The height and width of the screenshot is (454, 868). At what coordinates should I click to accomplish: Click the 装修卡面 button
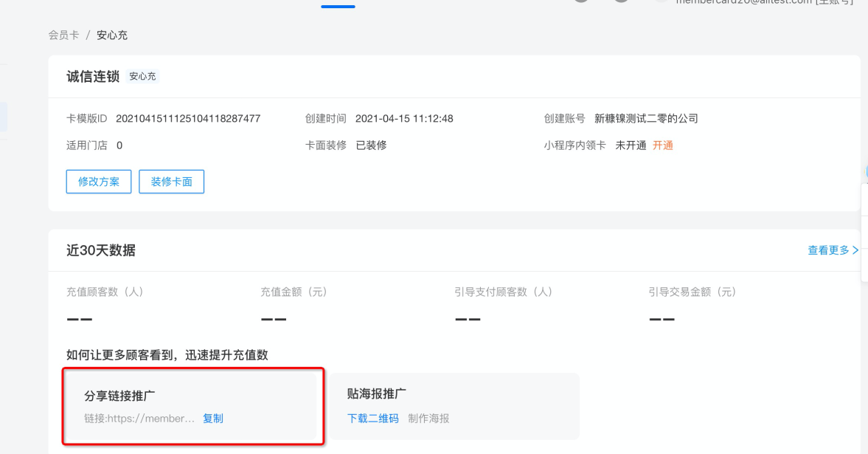[x=172, y=182]
